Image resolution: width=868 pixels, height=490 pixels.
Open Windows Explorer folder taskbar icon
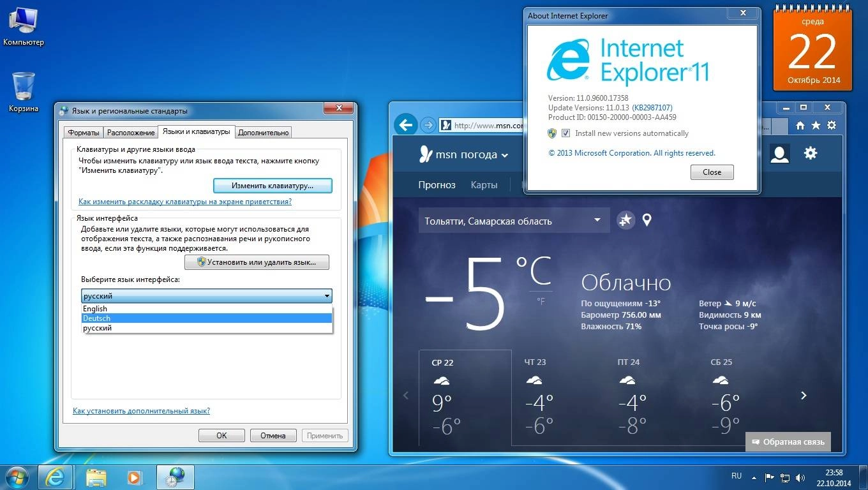pos(96,477)
